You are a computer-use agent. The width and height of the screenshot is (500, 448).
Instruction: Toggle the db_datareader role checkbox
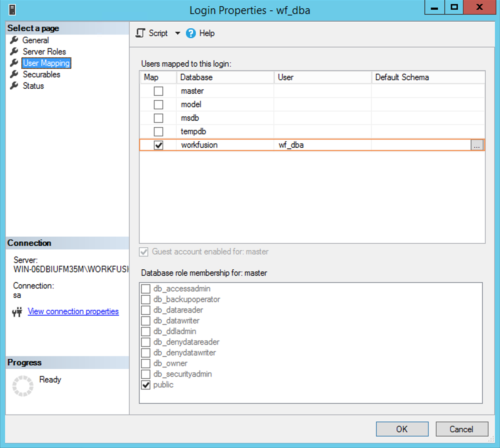(x=146, y=310)
